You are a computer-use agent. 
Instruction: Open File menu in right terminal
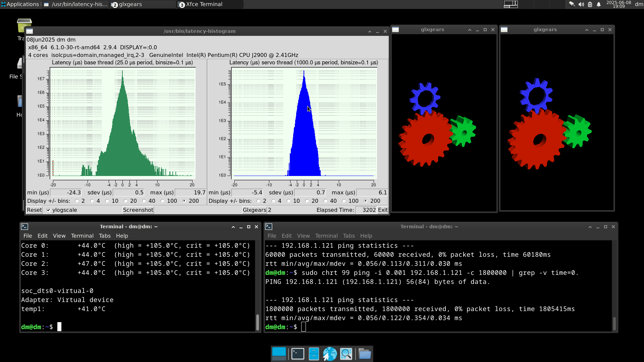(x=272, y=236)
